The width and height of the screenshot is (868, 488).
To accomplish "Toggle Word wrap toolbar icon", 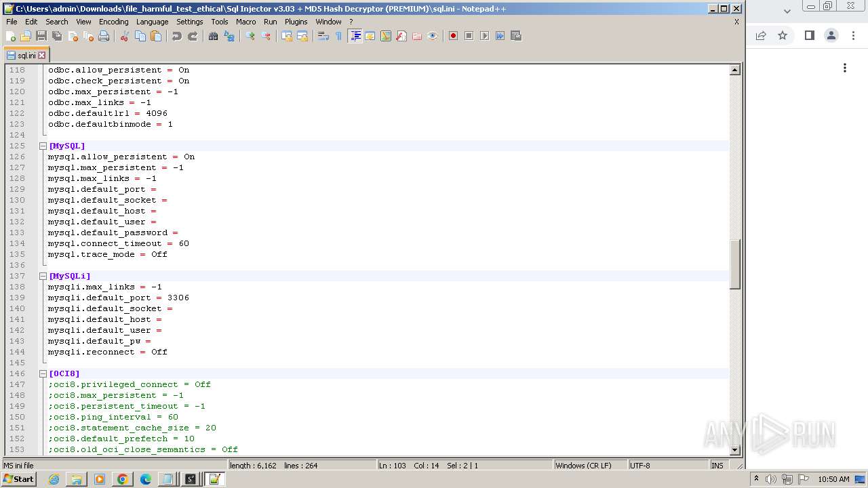I will [x=323, y=36].
